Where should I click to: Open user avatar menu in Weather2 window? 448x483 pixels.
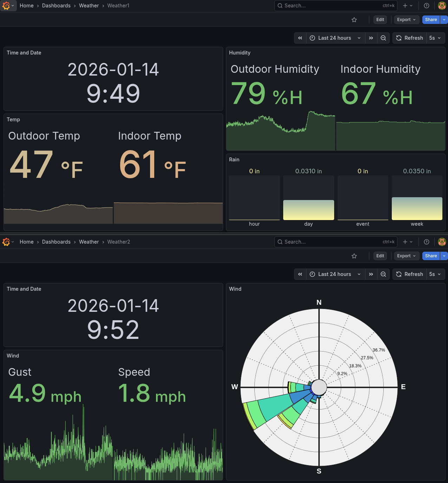click(442, 242)
